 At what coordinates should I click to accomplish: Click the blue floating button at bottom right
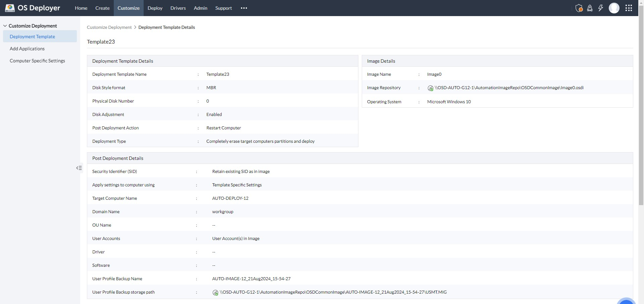[626, 302]
